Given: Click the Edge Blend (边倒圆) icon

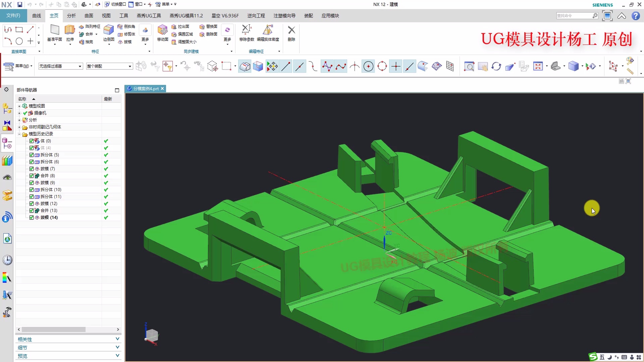Looking at the screenshot, I should coord(108,30).
